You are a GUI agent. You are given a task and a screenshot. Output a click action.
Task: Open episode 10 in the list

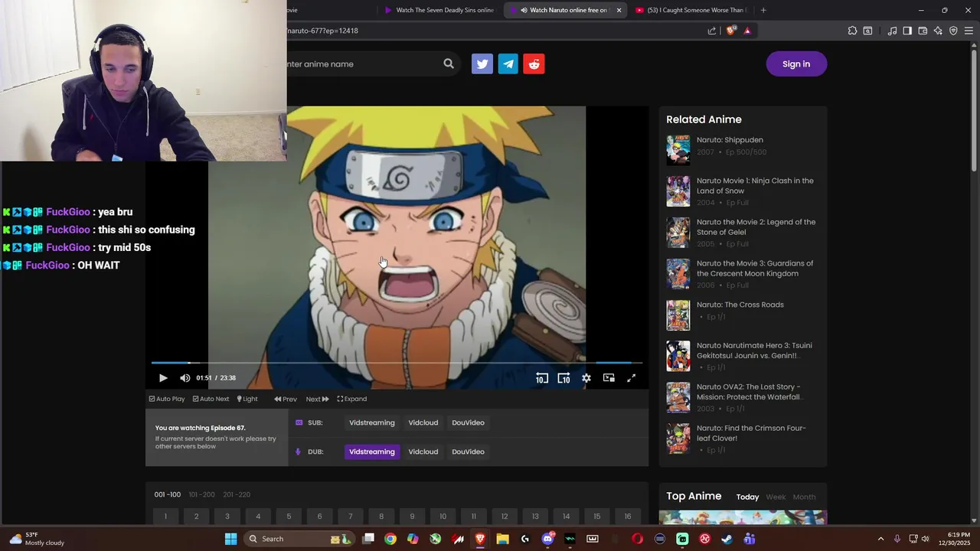click(443, 517)
